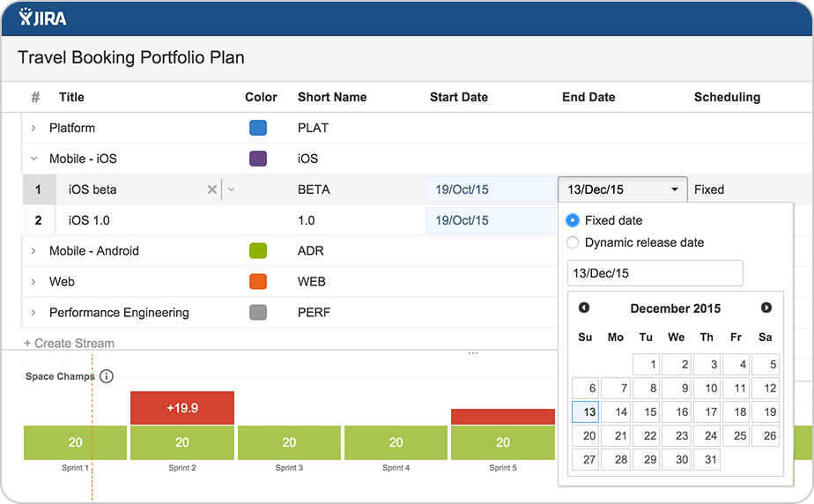The width and height of the screenshot is (814, 504).
Task: Click the orange Web color swatch
Action: (258, 282)
